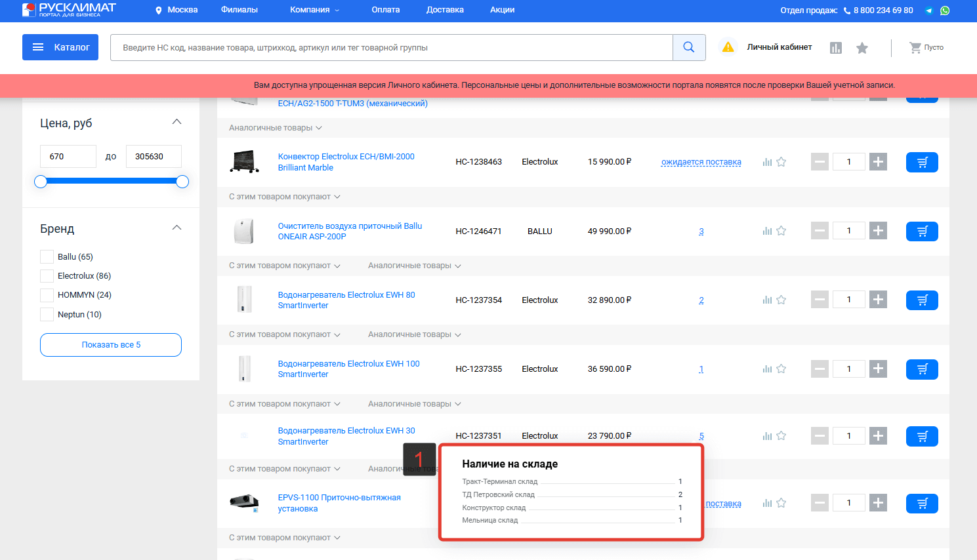Viewport: 977px width, 560px height.
Task: Click quantity field for EWH 30 SmartInverter
Action: pyautogui.click(x=849, y=435)
